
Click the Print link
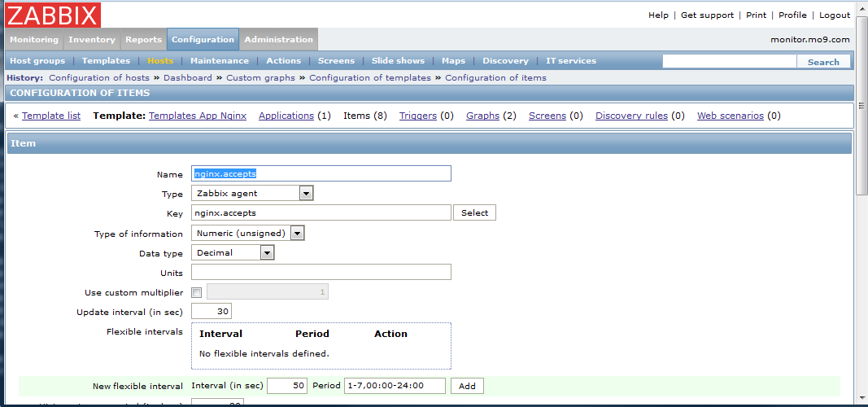point(757,15)
